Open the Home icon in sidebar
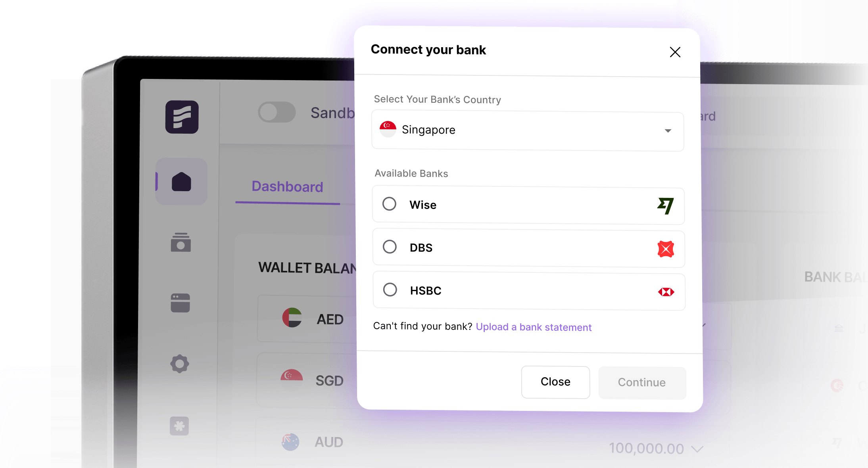This screenshot has height=468, width=868. coord(181,182)
